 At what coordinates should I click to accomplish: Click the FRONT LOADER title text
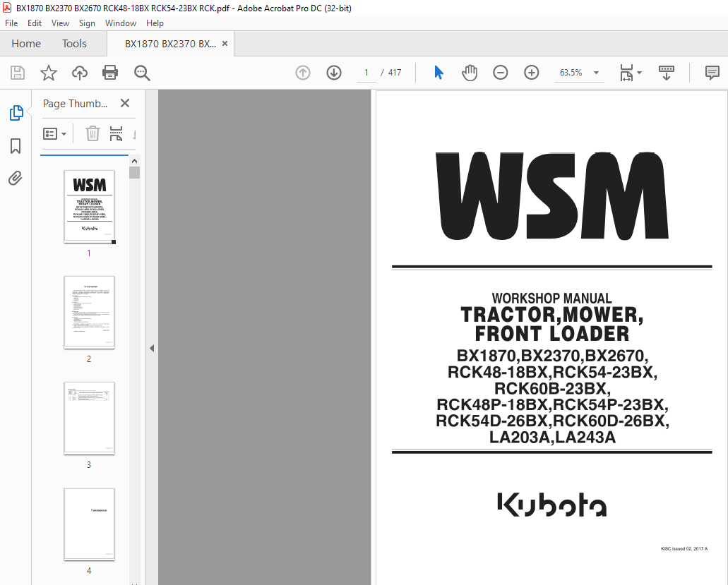click(552, 334)
